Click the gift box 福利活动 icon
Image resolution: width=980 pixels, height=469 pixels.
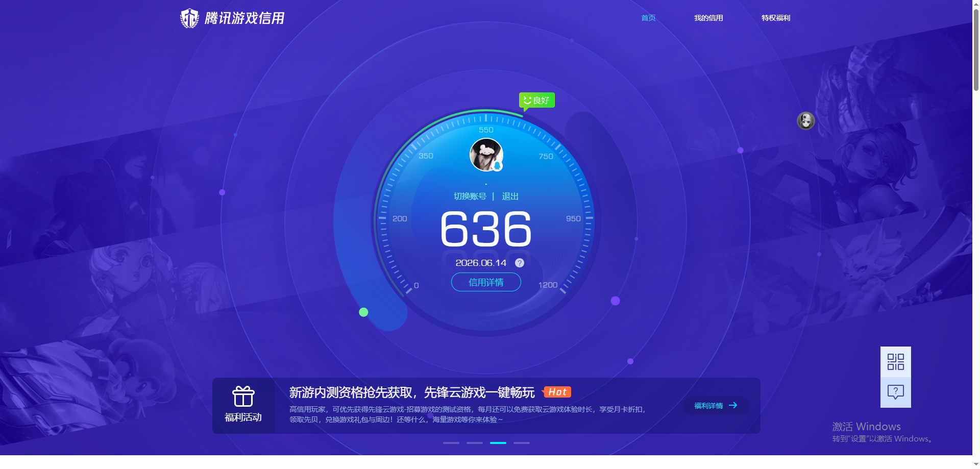pos(243,397)
